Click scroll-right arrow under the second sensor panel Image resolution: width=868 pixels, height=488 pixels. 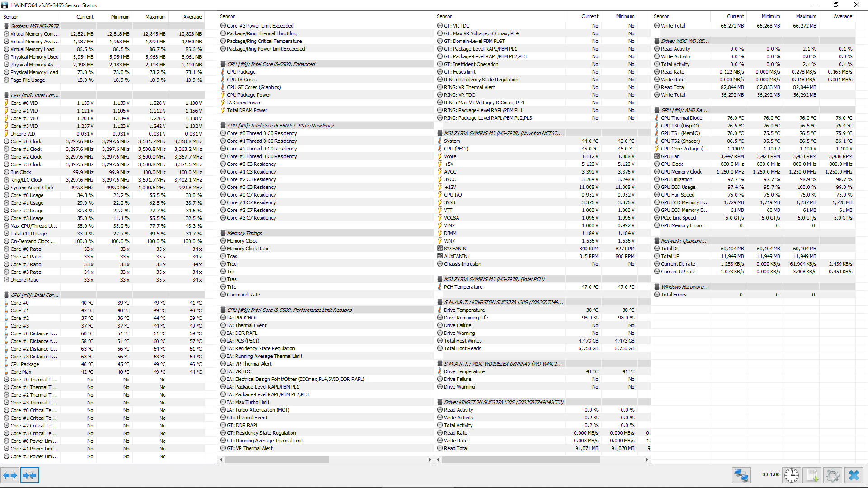pyautogui.click(x=429, y=460)
